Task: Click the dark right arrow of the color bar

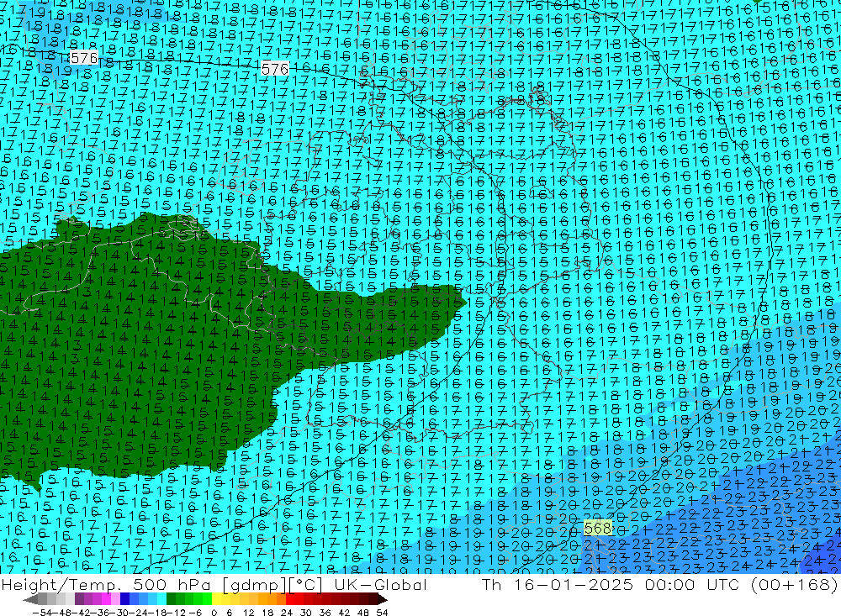Action: click(383, 600)
